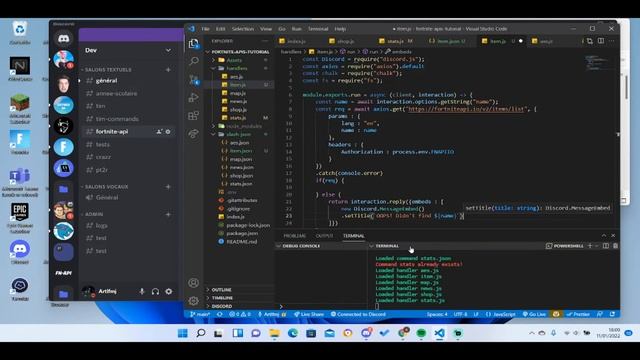This screenshot has height=360, width=640.
Task: Open news.js in the handlers folder
Action: (x=239, y=101)
